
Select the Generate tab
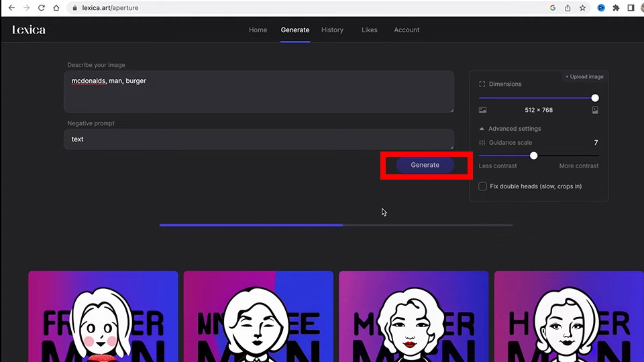(295, 30)
